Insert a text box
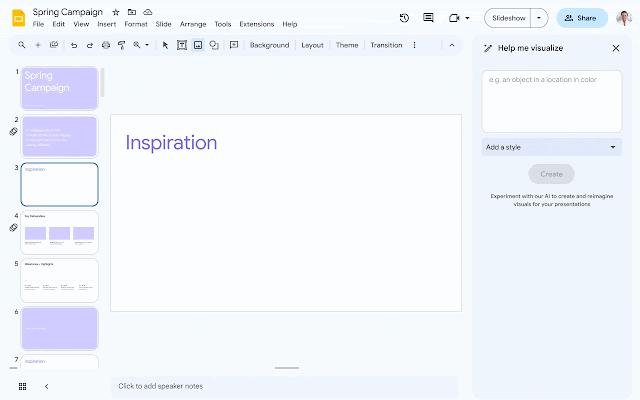Image resolution: width=640 pixels, height=400 pixels. pos(182,45)
